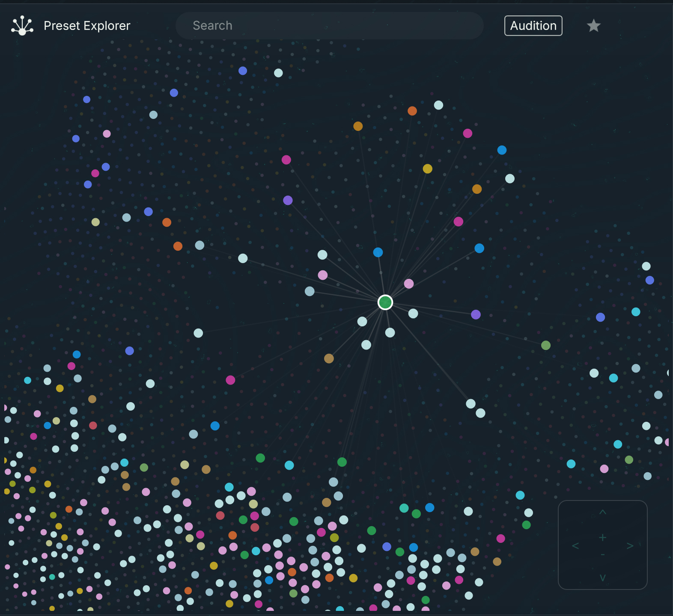Pan the map left with the < arrow
This screenshot has height=616, width=673.
[x=575, y=546]
